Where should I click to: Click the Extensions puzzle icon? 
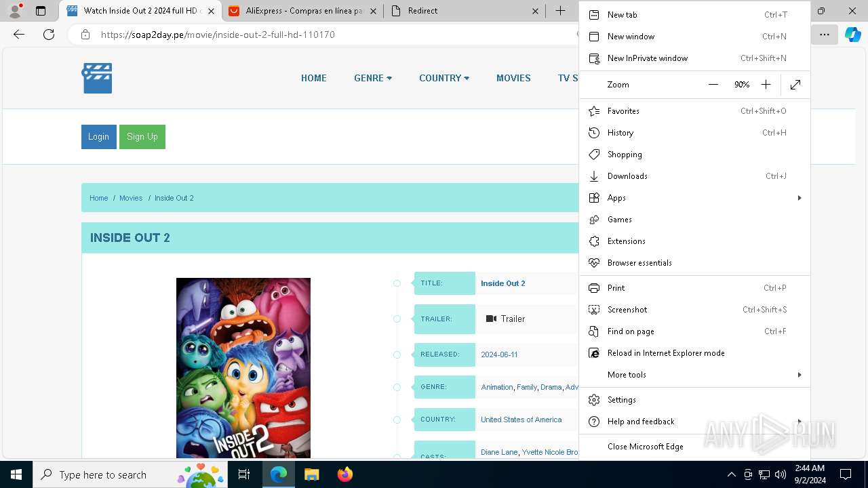click(x=594, y=241)
